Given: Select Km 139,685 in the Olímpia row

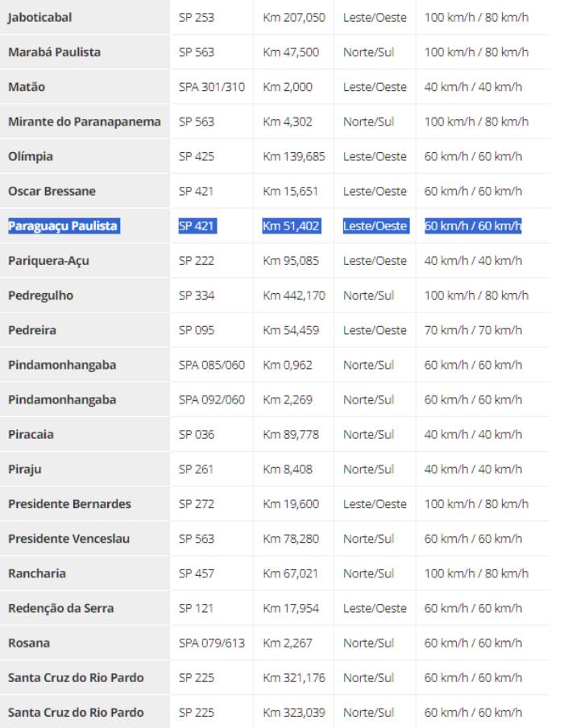Looking at the screenshot, I should [x=294, y=156].
